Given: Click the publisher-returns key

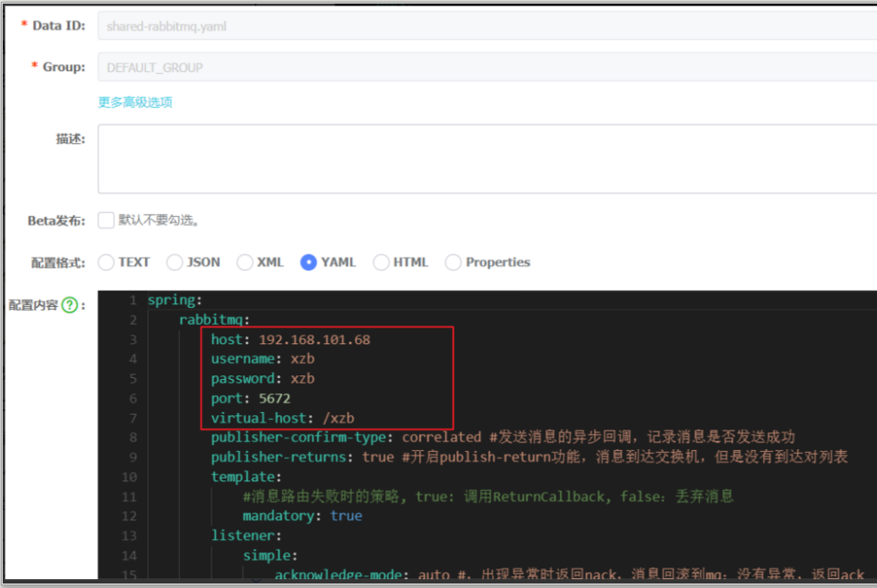Looking at the screenshot, I should point(278,457).
